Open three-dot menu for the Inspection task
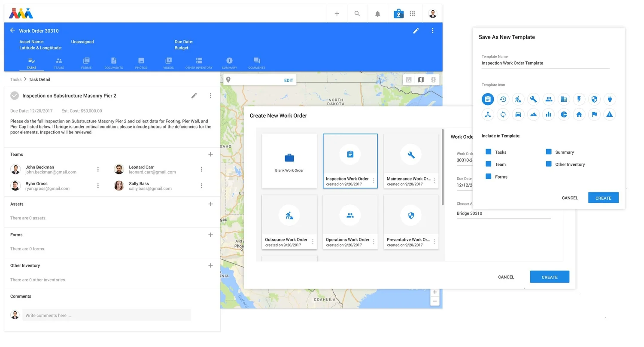 point(210,95)
